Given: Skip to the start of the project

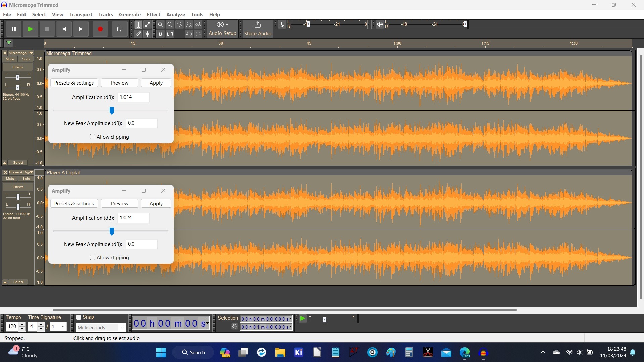Looking at the screenshot, I should point(64,29).
